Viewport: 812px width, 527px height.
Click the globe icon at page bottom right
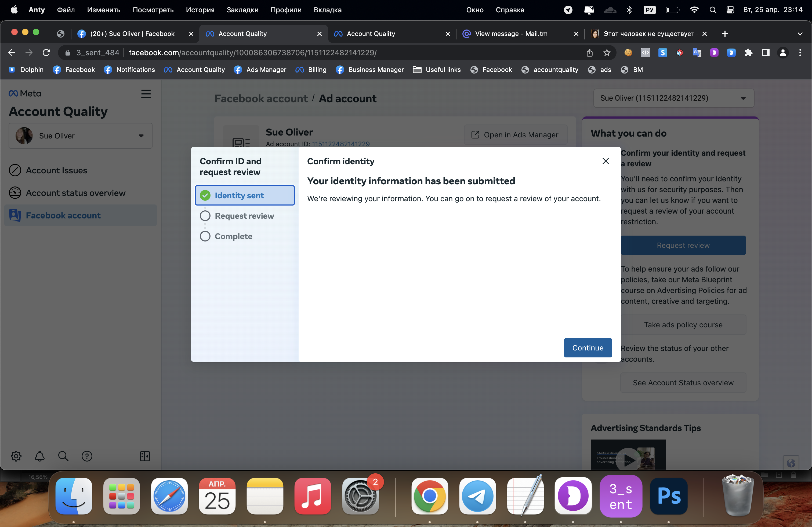pos(791,463)
